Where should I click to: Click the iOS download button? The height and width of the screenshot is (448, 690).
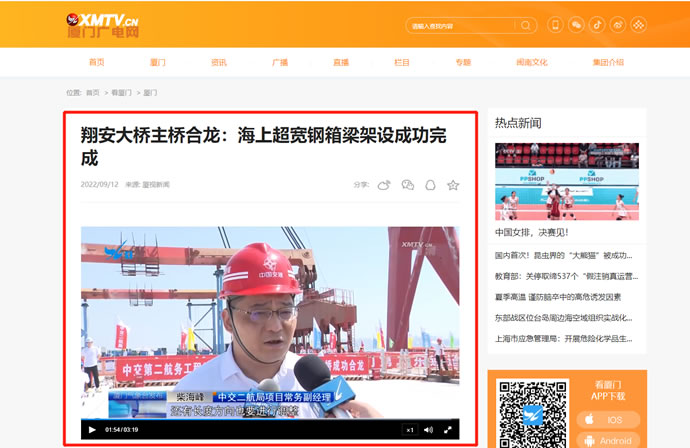point(609,420)
